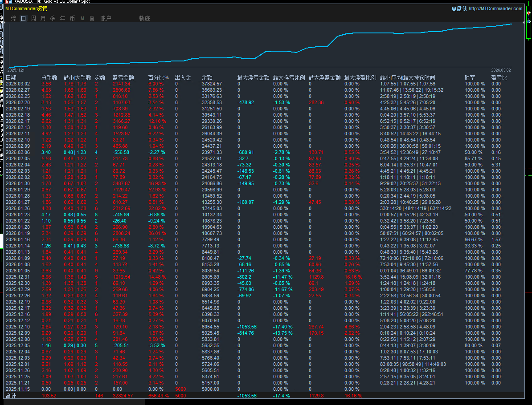Viewport: 532px width, 405px height.
Task: Open the 账户 account tab
Action: [x=106, y=18]
